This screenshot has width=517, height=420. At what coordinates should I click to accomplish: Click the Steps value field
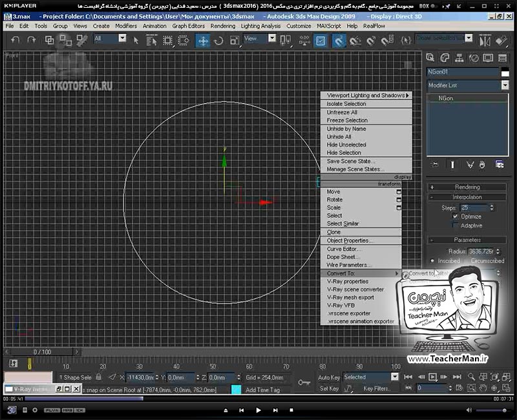(474, 207)
